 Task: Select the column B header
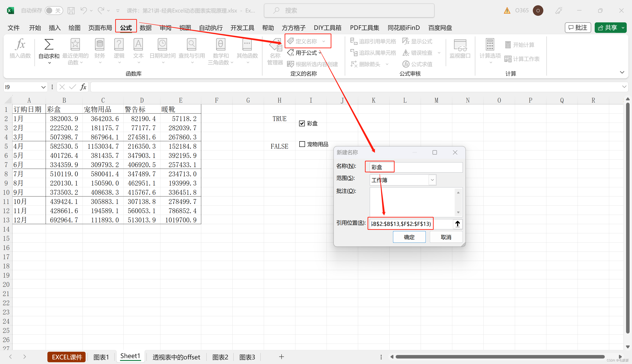pos(64,100)
